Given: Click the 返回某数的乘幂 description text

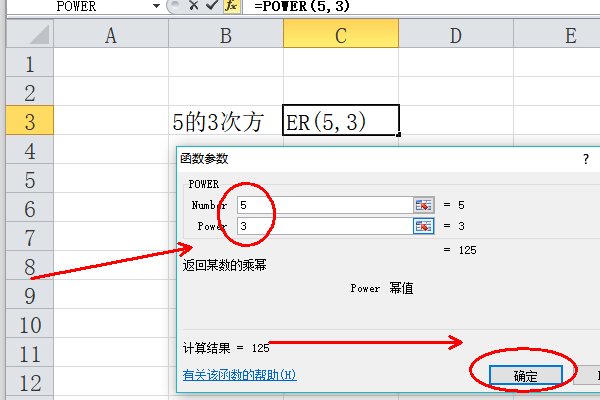Looking at the screenshot, I should pos(225,265).
